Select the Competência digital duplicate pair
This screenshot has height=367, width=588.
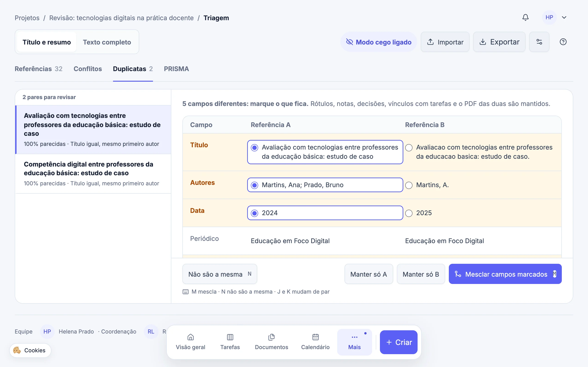[x=93, y=174]
